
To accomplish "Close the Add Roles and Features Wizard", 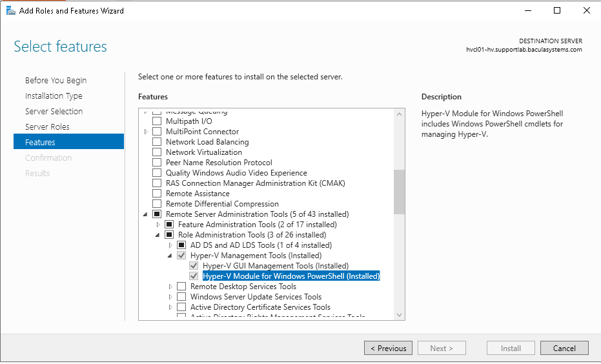I will (586, 10).
